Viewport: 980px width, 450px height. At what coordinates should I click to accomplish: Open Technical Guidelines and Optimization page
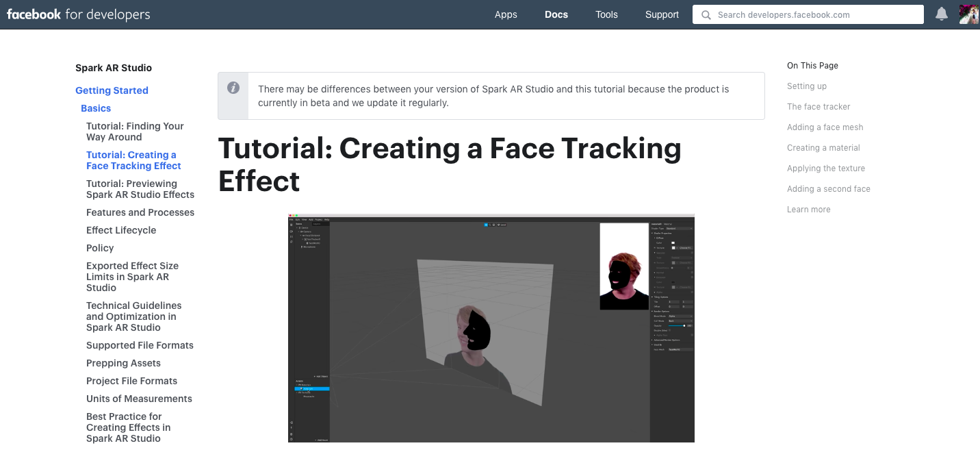(x=133, y=316)
